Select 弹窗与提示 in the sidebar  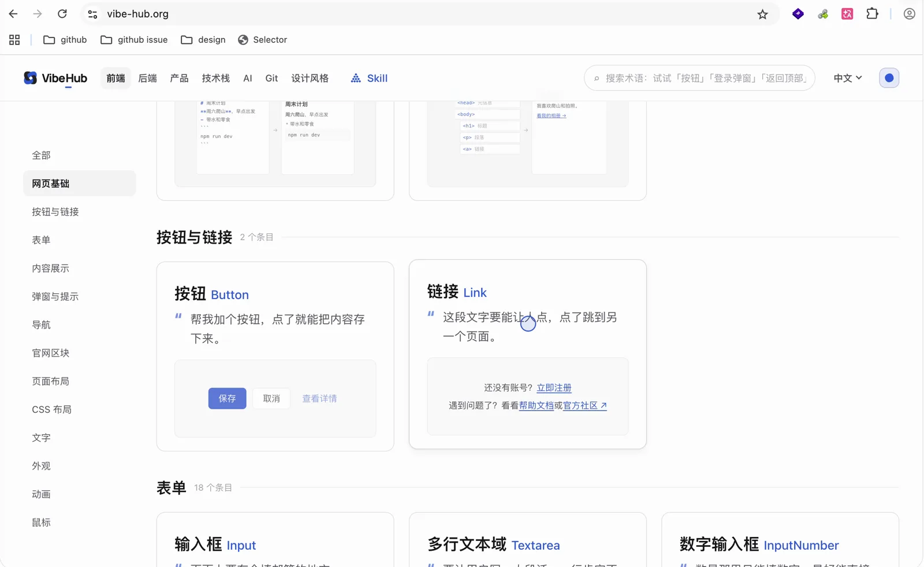tap(80, 297)
